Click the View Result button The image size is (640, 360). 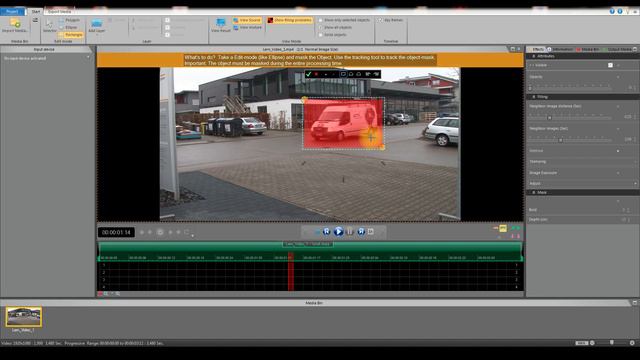[x=221, y=25]
